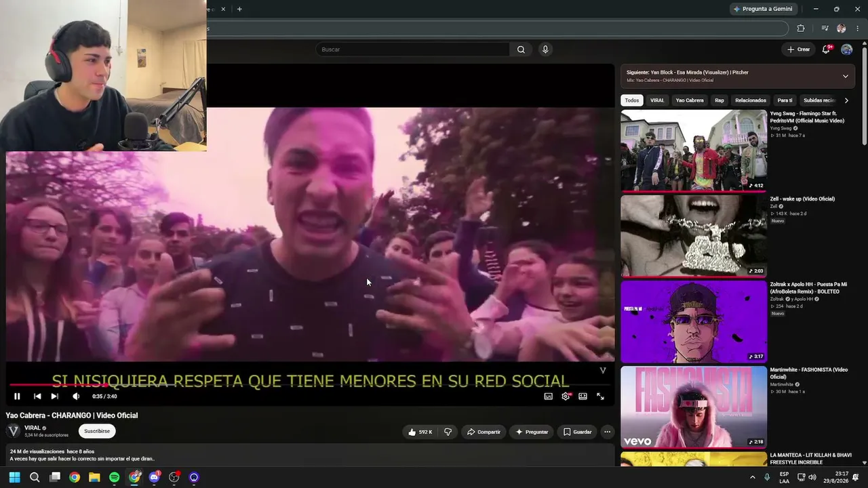Image resolution: width=868 pixels, height=488 pixels.
Task: Open YouTube notifications bell
Action: click(x=826, y=49)
